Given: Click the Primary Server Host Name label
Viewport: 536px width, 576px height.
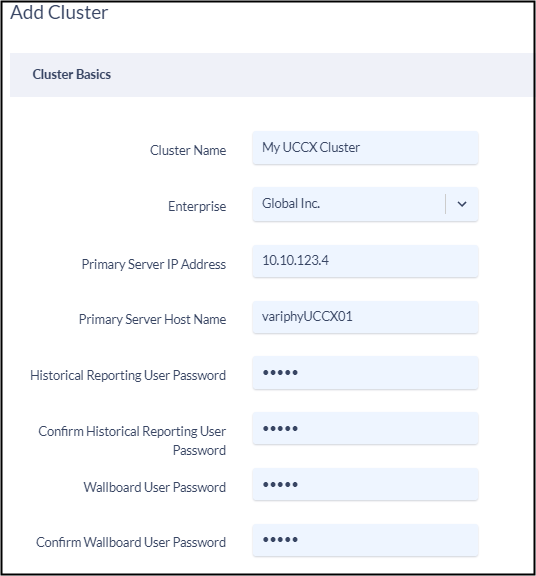Looking at the screenshot, I should point(152,319).
